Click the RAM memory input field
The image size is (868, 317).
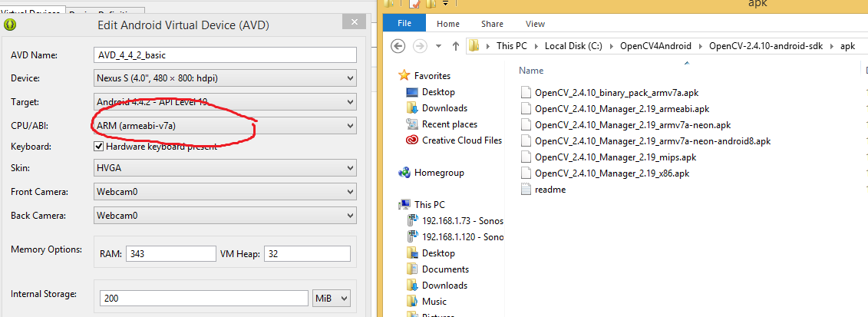pos(169,254)
